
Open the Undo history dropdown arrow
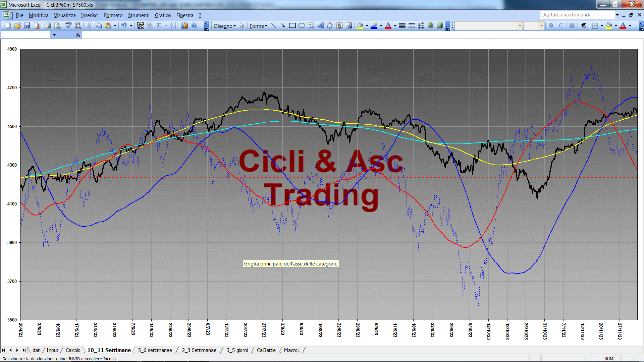tap(131, 25)
